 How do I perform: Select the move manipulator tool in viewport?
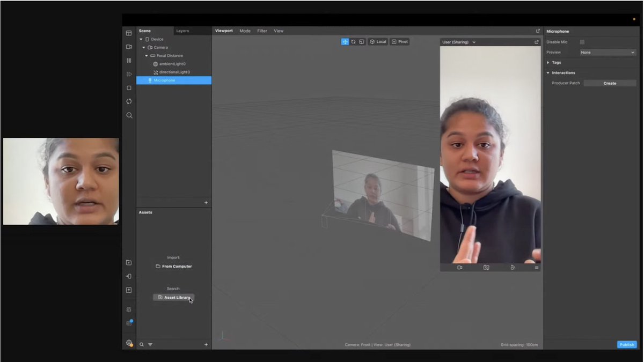pos(345,42)
